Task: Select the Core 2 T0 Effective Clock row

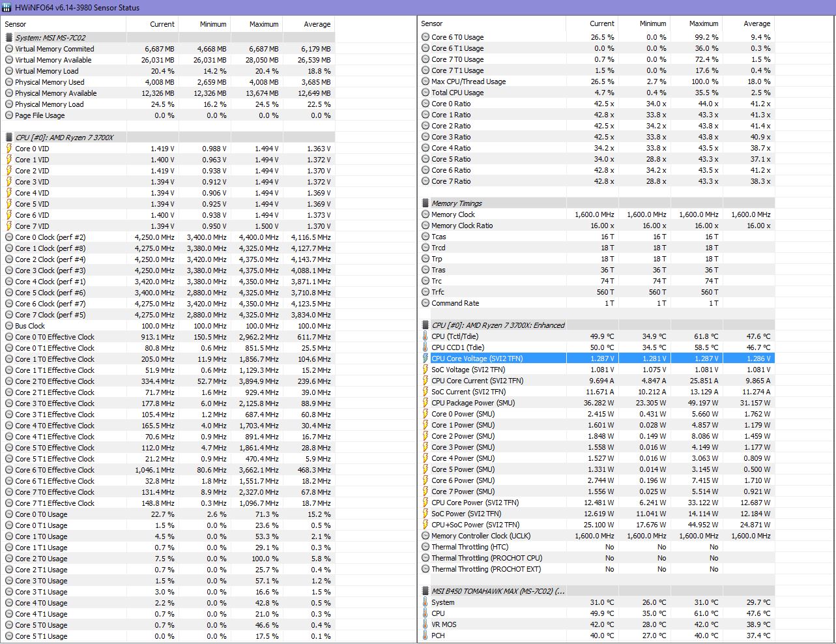Action: (169, 381)
